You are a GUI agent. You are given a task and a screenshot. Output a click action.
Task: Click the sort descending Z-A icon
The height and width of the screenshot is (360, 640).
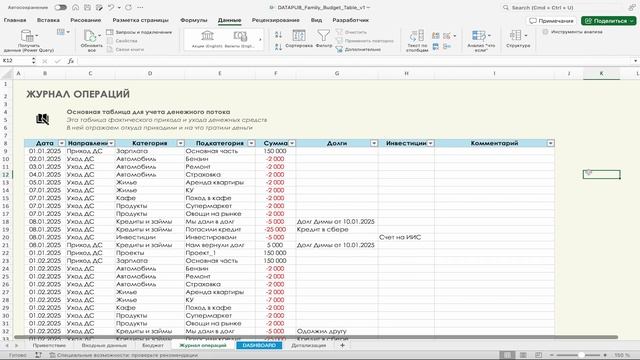pos(278,47)
